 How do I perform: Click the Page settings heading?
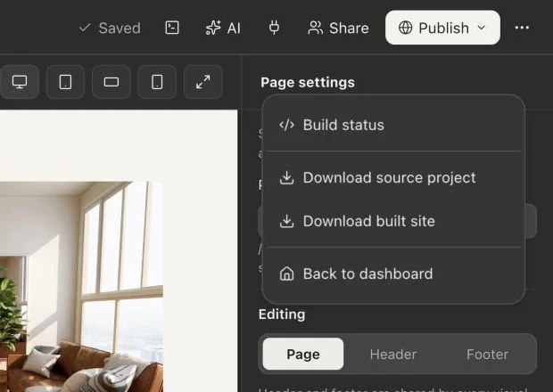coord(308,83)
